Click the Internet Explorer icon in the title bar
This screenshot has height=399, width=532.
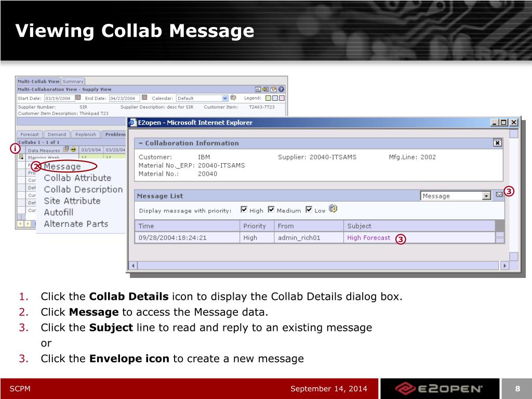tap(132, 123)
